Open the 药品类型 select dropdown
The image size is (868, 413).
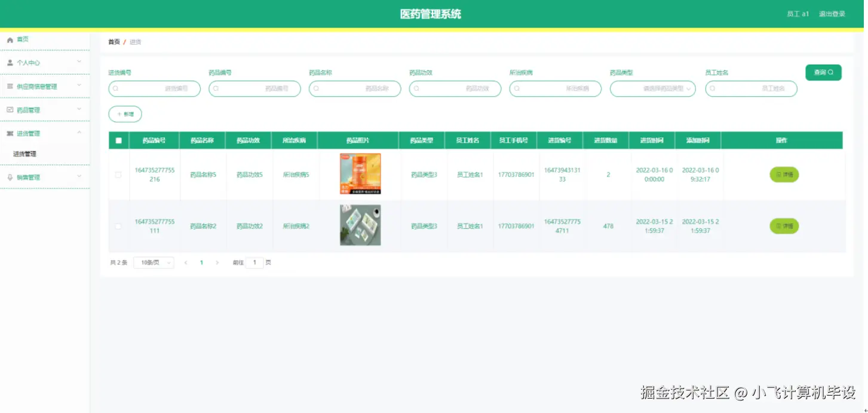(x=652, y=88)
